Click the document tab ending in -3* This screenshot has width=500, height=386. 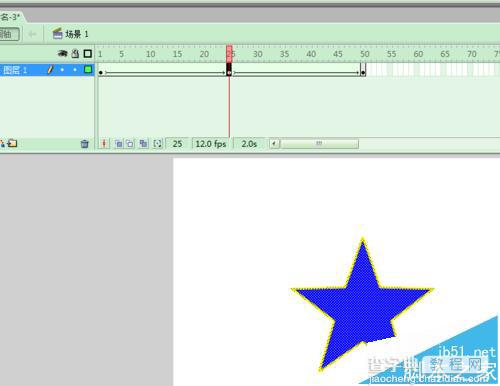click(12, 17)
